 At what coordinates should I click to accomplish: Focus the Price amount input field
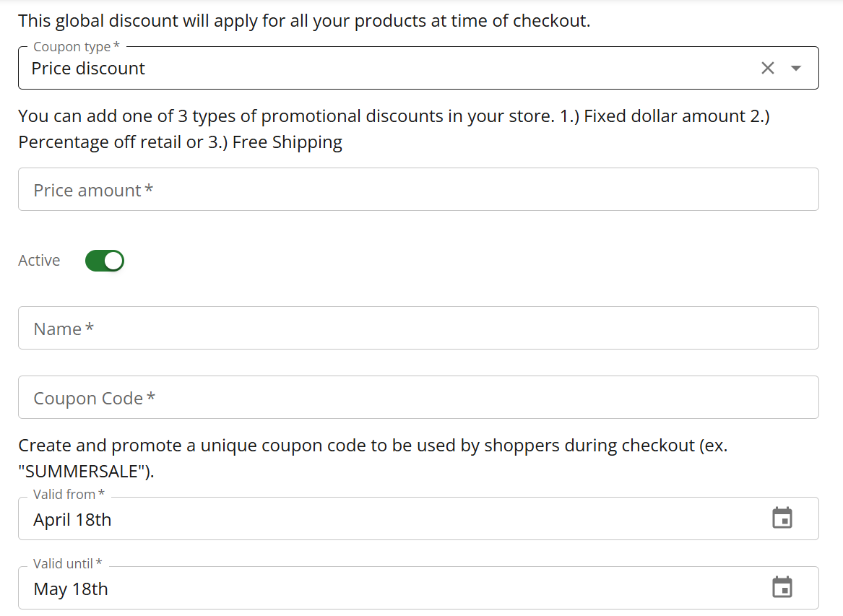click(x=418, y=190)
